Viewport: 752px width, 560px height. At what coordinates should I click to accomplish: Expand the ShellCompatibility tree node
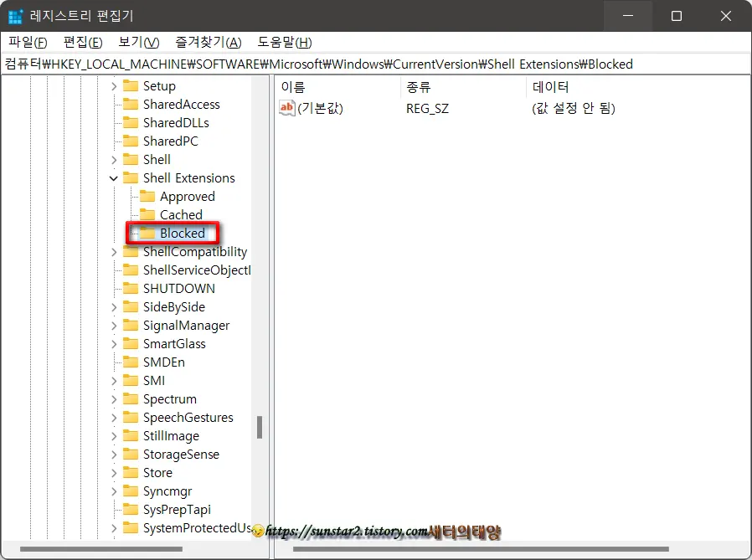point(115,251)
